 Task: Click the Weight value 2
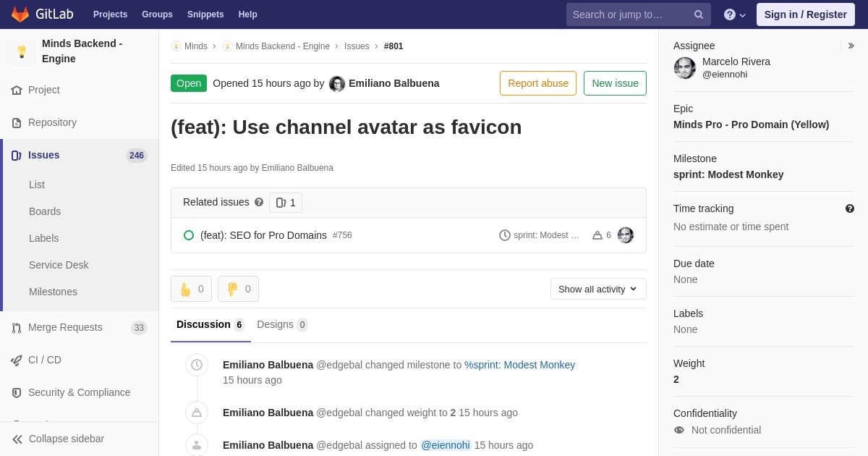[x=676, y=379]
